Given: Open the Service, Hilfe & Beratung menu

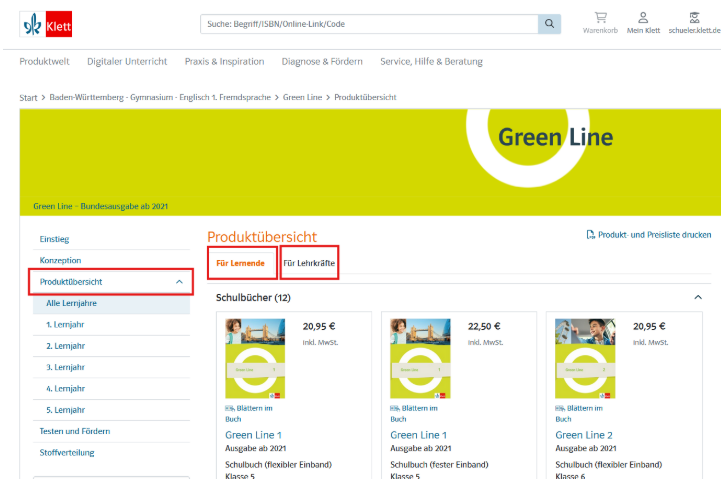Looking at the screenshot, I should tap(431, 62).
